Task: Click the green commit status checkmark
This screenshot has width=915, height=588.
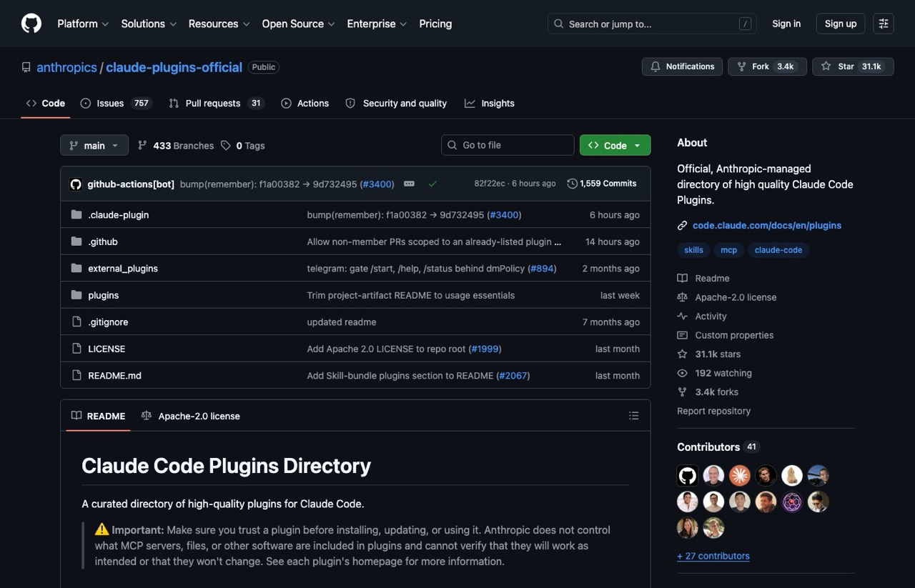Action: [432, 184]
